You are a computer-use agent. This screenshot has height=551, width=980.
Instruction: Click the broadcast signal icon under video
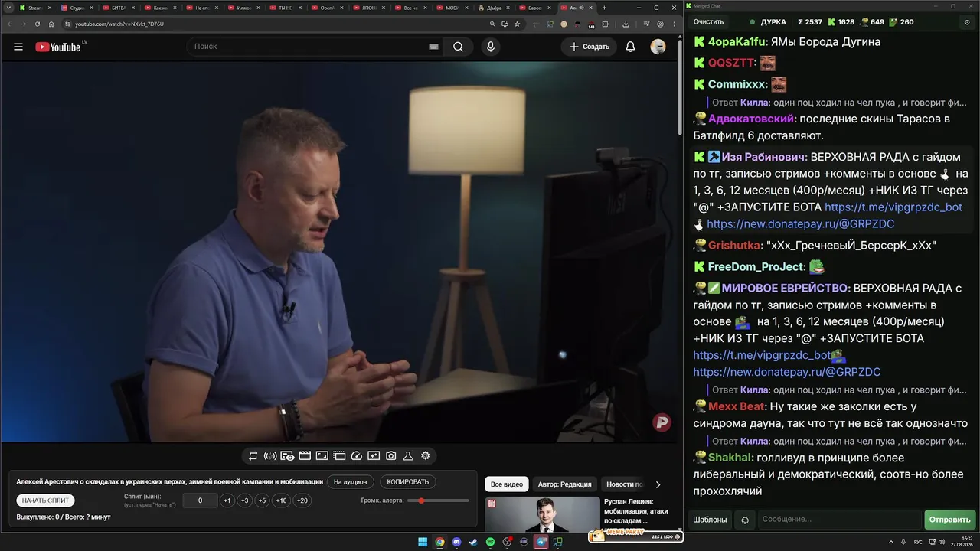tap(270, 456)
